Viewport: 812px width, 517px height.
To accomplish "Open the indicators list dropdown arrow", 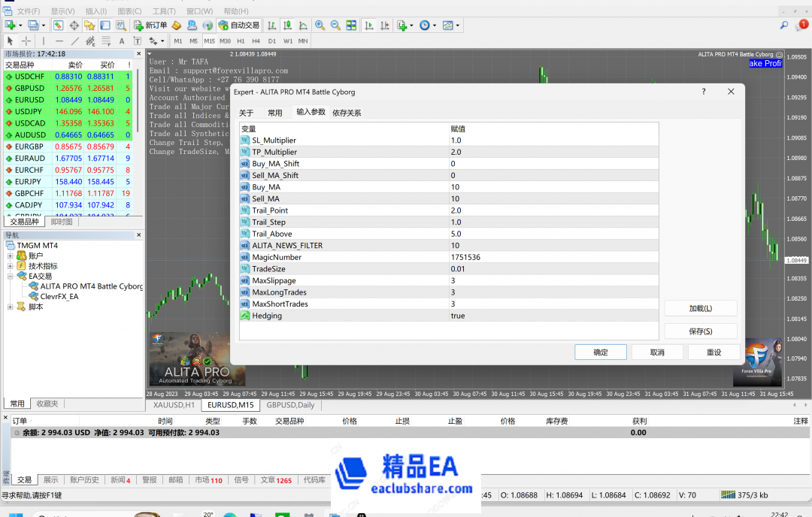I will pos(411,26).
